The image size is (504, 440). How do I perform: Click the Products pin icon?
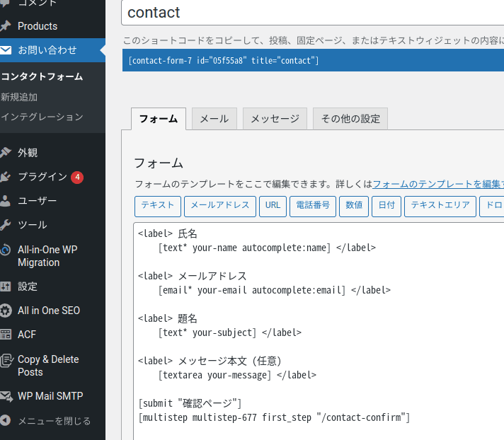click(x=5, y=26)
